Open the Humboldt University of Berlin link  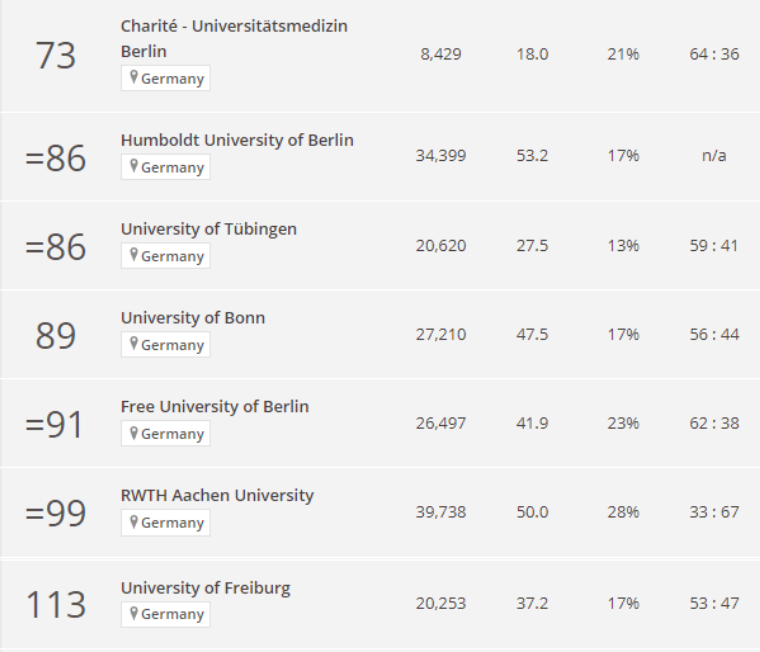pos(237,140)
